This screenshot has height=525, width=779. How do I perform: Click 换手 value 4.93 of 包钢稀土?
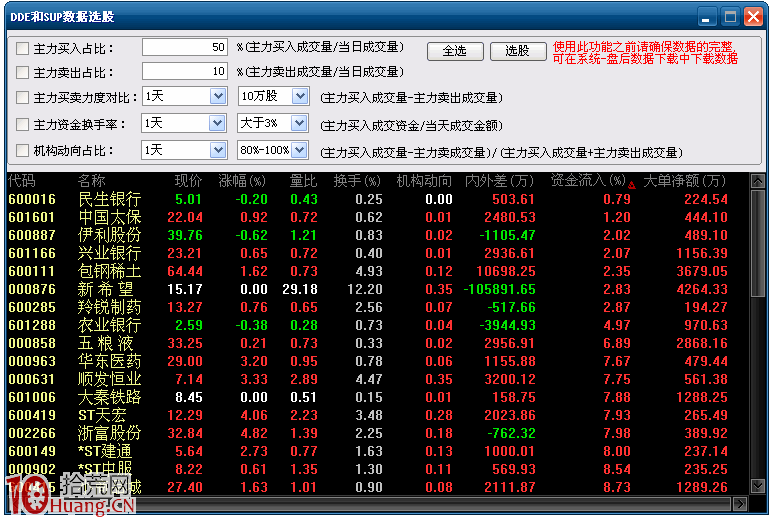369,271
